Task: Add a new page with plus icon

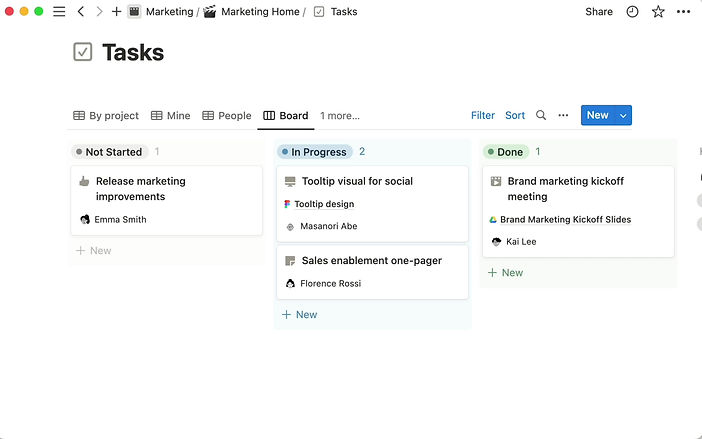Action: click(x=117, y=12)
